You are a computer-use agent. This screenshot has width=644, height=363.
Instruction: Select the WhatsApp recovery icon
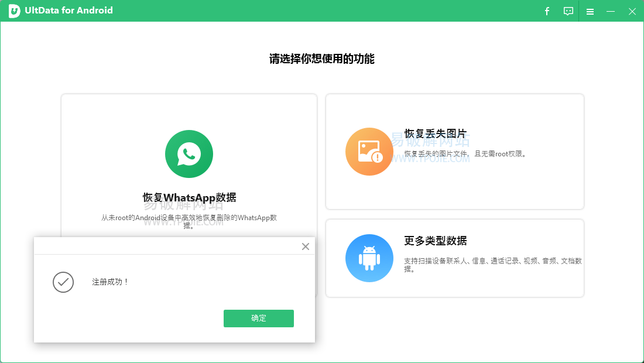(189, 154)
